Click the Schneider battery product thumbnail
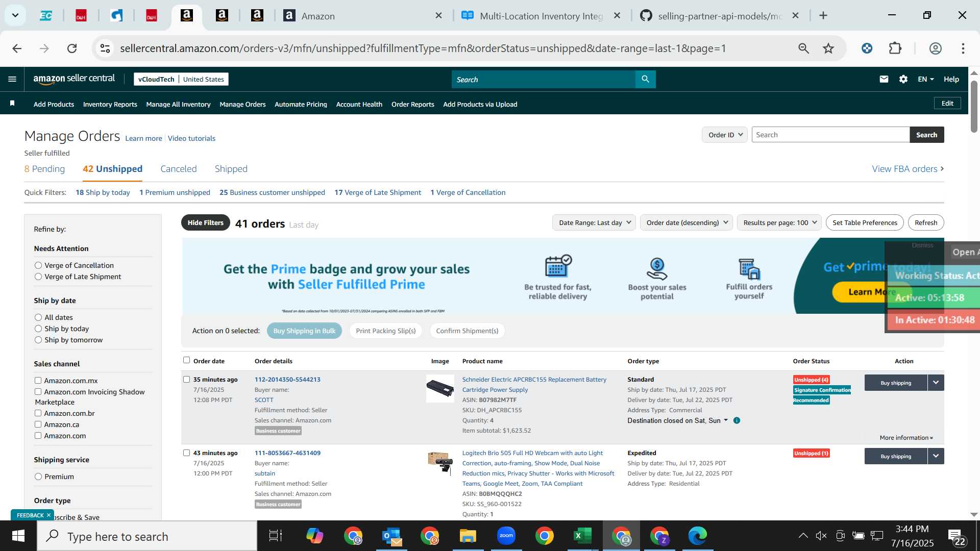The image size is (980, 551). coord(440,389)
